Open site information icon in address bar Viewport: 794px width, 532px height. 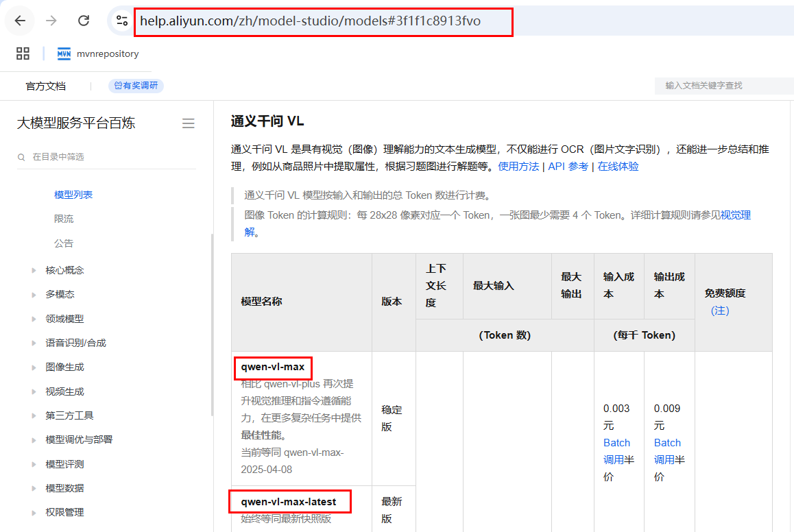[x=122, y=21]
